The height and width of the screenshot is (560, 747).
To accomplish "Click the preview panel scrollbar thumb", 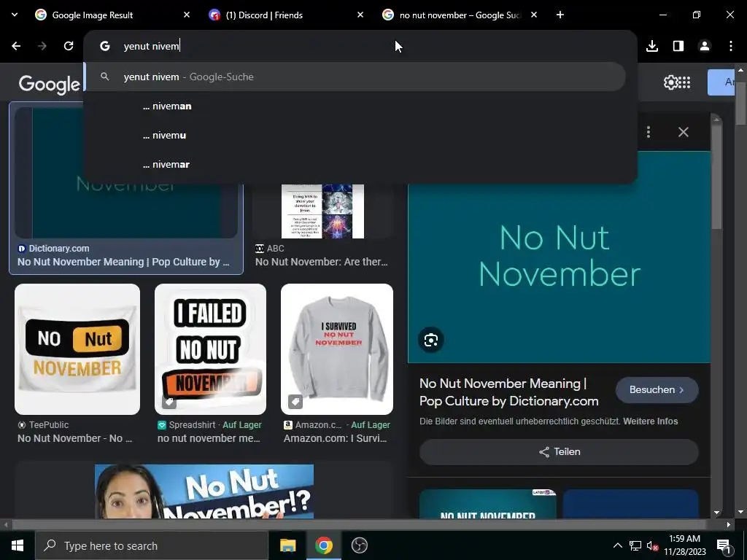I will [716, 176].
